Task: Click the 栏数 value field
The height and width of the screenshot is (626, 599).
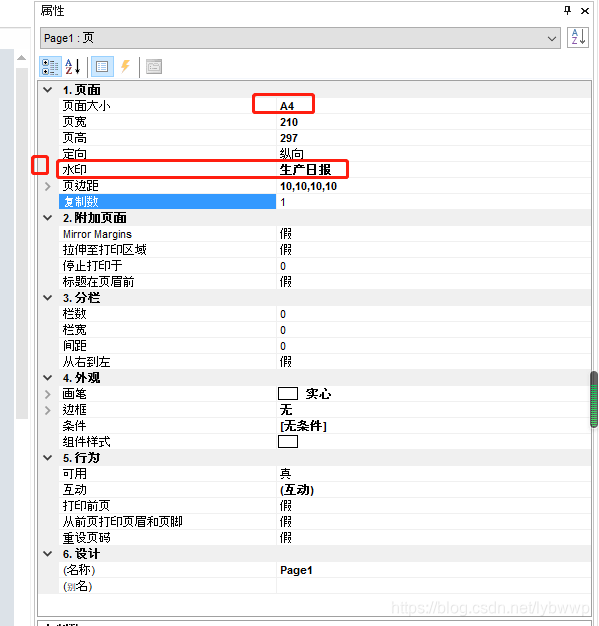Action: (x=433, y=314)
